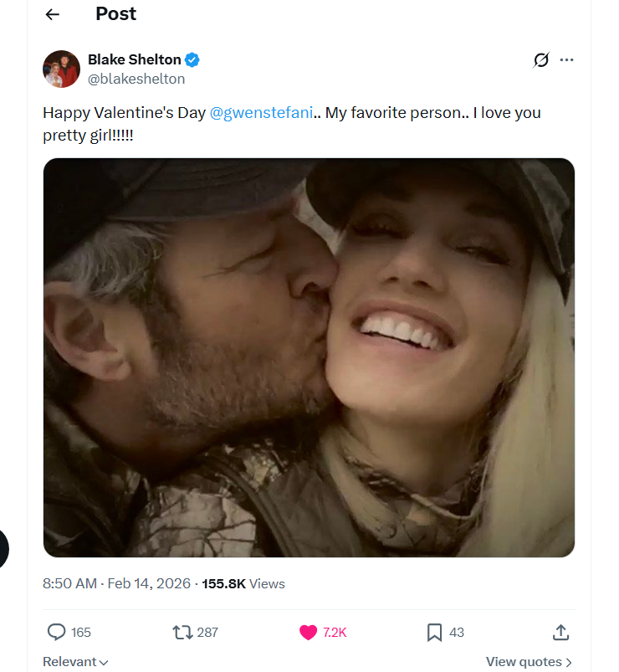This screenshot has width=619, height=672.
Task: Click the reply speech bubble icon
Action: (x=57, y=632)
